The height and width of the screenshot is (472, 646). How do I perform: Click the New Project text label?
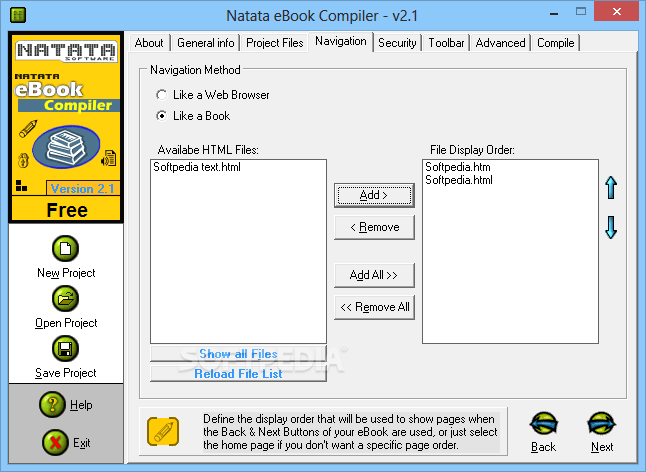click(66, 273)
